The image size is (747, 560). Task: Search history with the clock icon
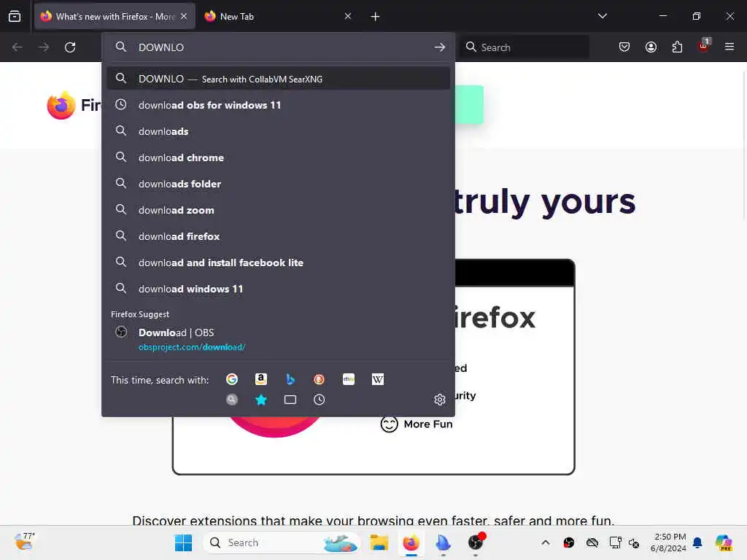[320, 400]
